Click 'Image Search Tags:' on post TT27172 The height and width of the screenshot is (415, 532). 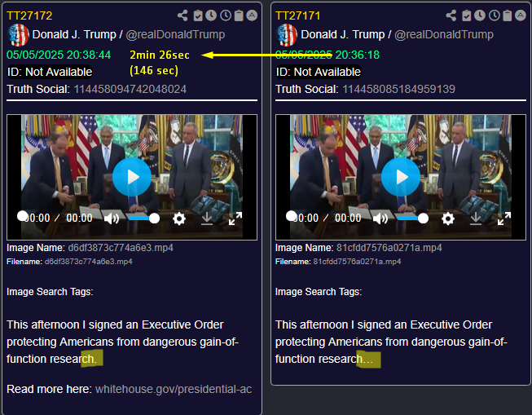coord(50,292)
